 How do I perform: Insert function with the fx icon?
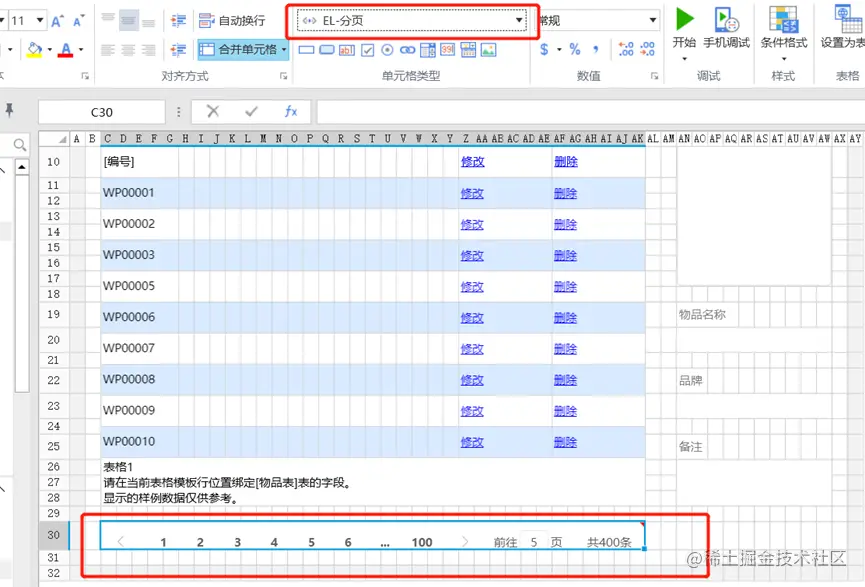coord(291,111)
